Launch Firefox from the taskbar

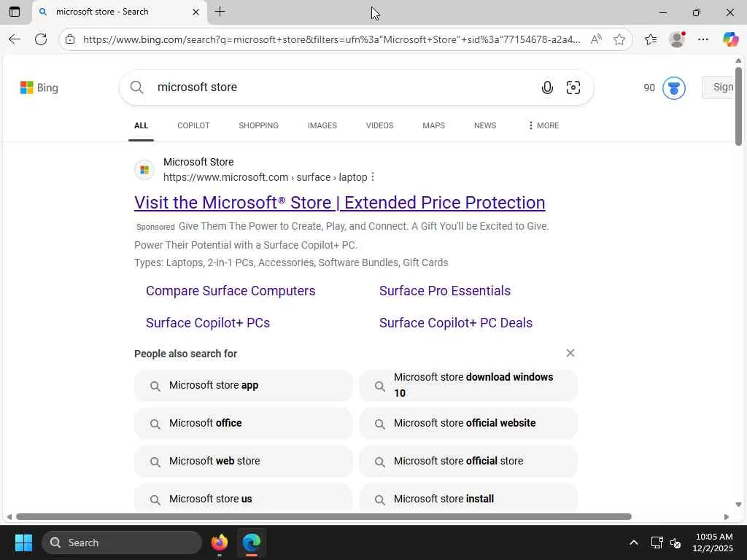220,542
